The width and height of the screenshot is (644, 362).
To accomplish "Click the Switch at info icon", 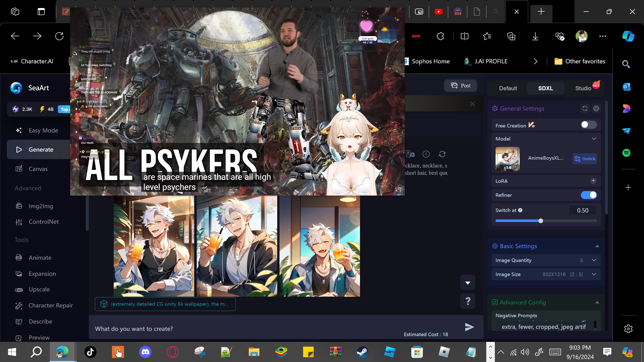I will tap(520, 210).
